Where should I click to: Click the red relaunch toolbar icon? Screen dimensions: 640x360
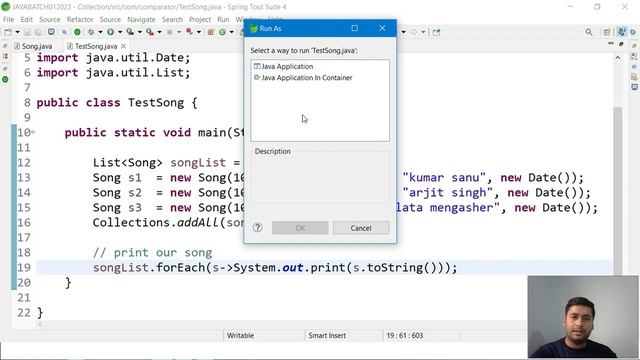(x=189, y=31)
